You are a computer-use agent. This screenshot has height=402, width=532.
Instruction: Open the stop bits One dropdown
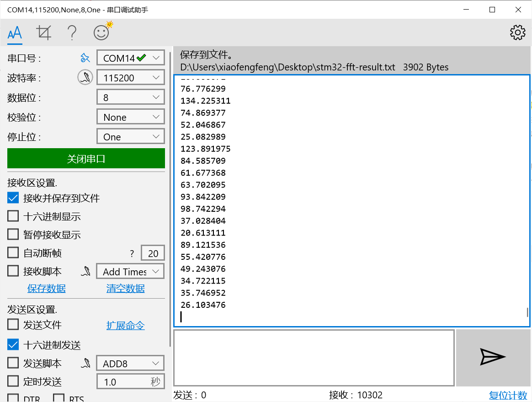point(130,136)
